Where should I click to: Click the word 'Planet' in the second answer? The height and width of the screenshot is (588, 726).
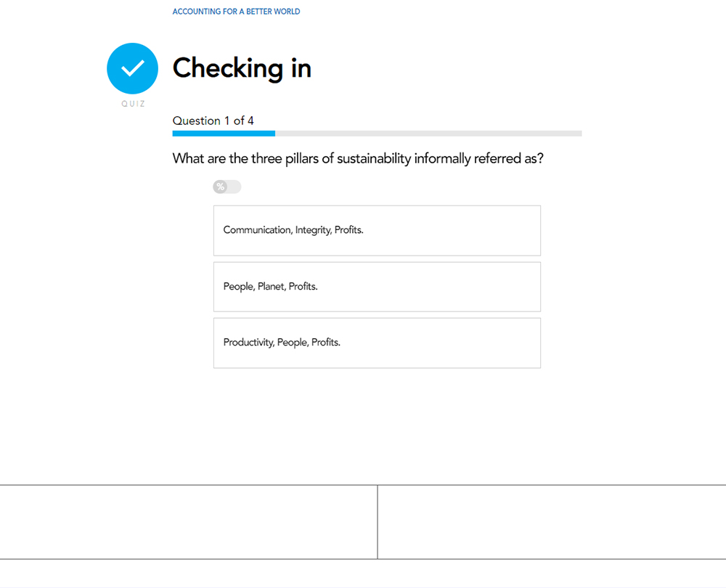[270, 287]
